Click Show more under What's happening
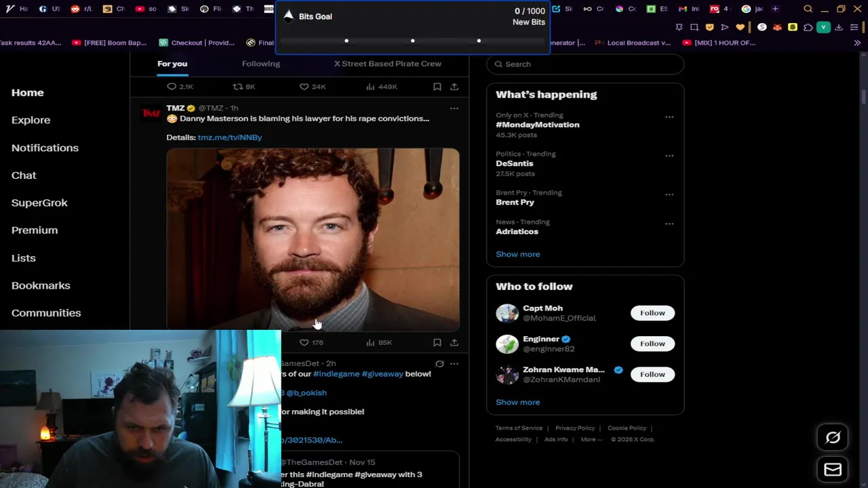Screen dimensions: 868x488 [x=518, y=254]
